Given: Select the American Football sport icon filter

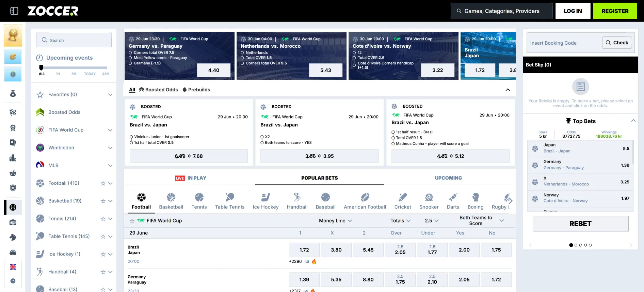Looking at the screenshot, I should (365, 197).
